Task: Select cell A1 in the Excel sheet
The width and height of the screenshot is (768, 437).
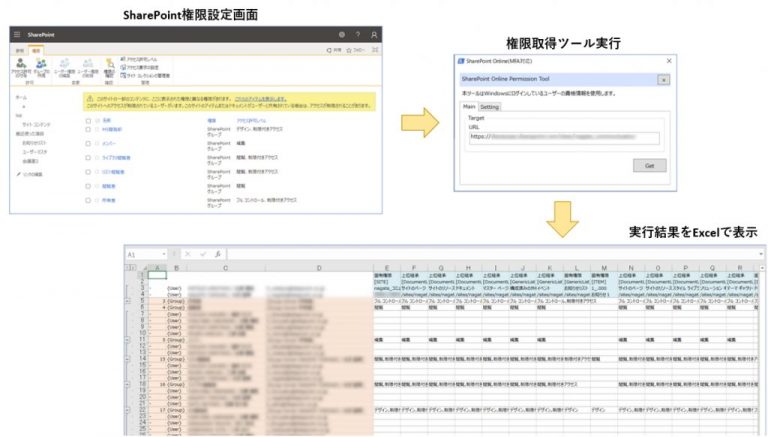Action: (x=157, y=275)
